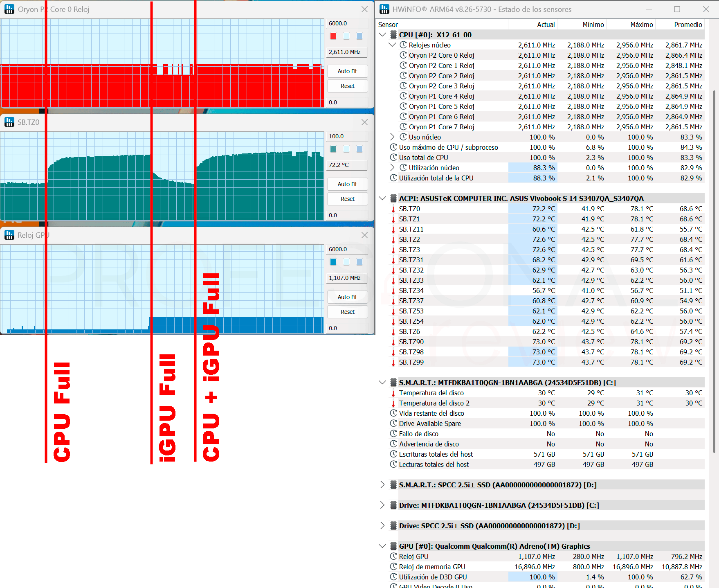Screen dimensions: 719x588
Task: Collapse the CPU [#0]: X12-61-00 section
Action: point(382,35)
